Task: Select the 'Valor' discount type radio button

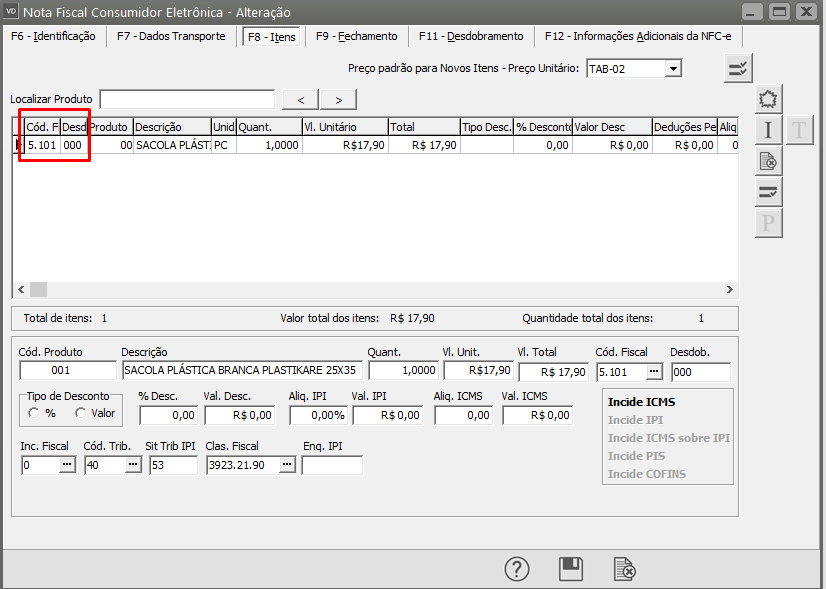Action: (x=81, y=413)
